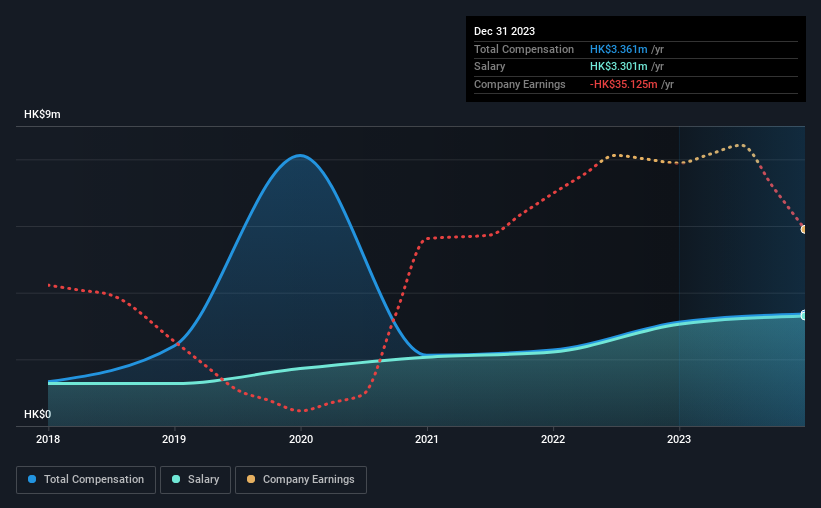The image size is (821, 508).
Task: Click the HK$0 y-axis label
Action: click(38, 414)
